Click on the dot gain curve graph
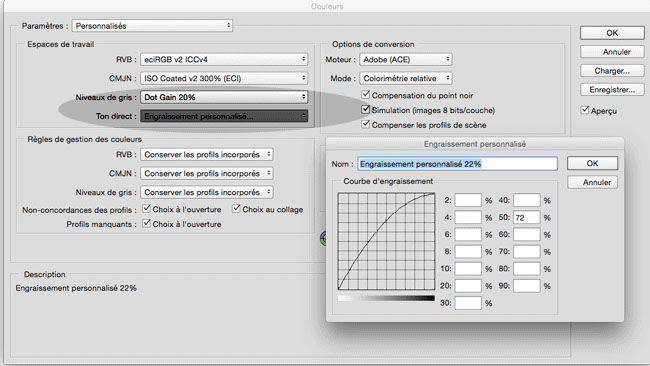650x366 pixels. pyautogui.click(x=386, y=241)
